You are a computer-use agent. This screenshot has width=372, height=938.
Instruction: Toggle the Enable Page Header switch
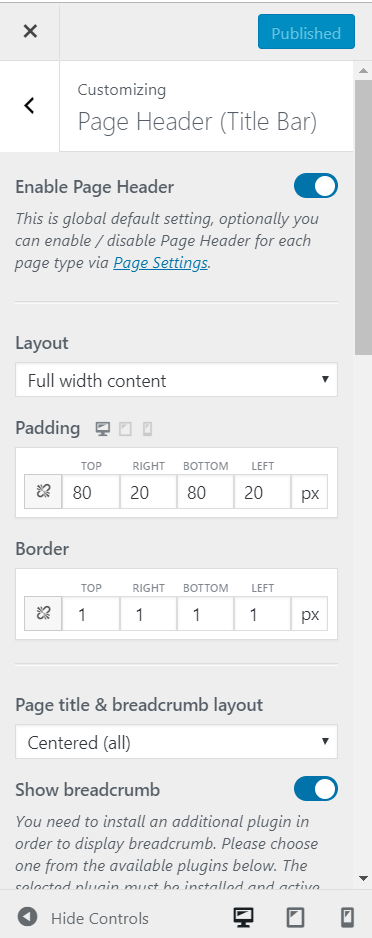[316, 186]
